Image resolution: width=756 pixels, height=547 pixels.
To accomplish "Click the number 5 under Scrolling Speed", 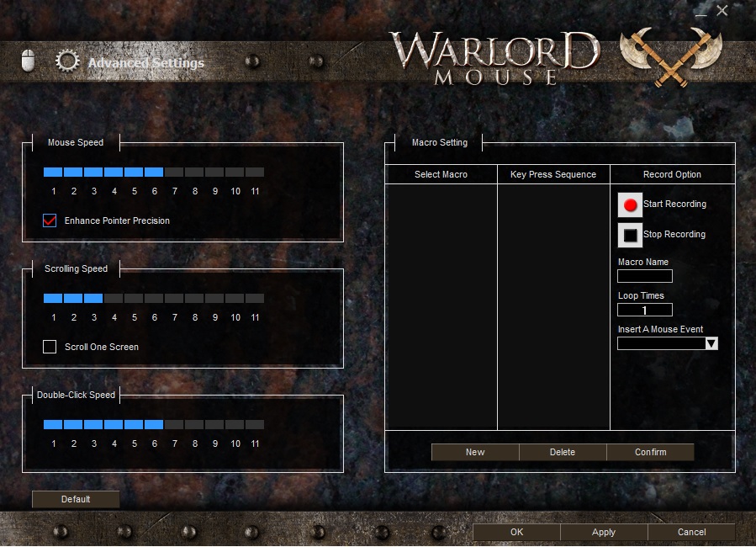I will pyautogui.click(x=135, y=318).
